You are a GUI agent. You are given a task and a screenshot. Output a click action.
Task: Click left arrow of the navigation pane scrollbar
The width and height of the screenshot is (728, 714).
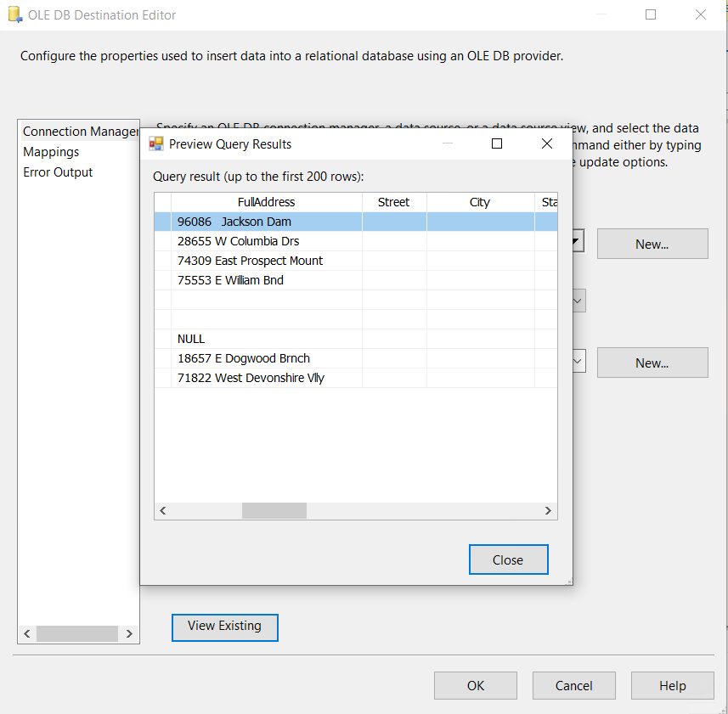pos(26,633)
